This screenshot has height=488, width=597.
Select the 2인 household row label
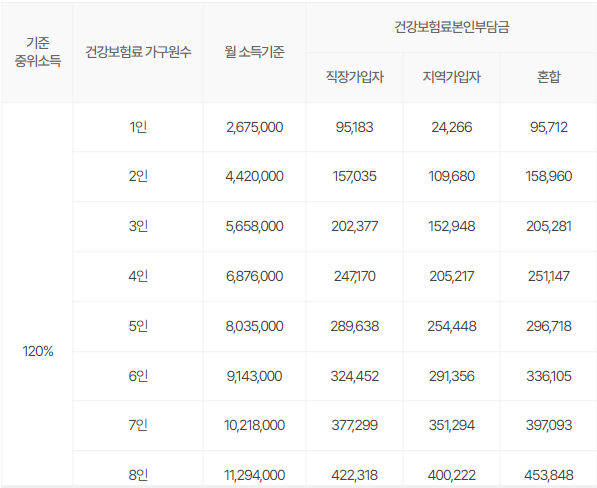pos(138,176)
